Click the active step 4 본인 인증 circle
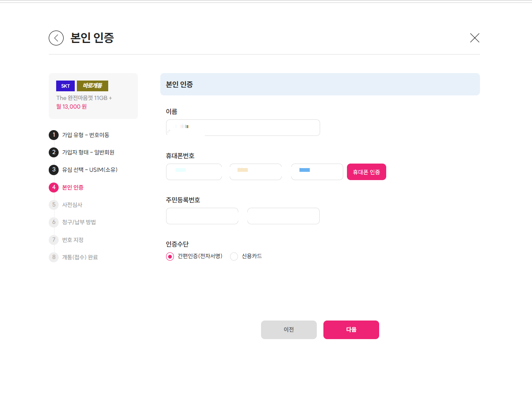The height and width of the screenshot is (399, 532). point(54,187)
